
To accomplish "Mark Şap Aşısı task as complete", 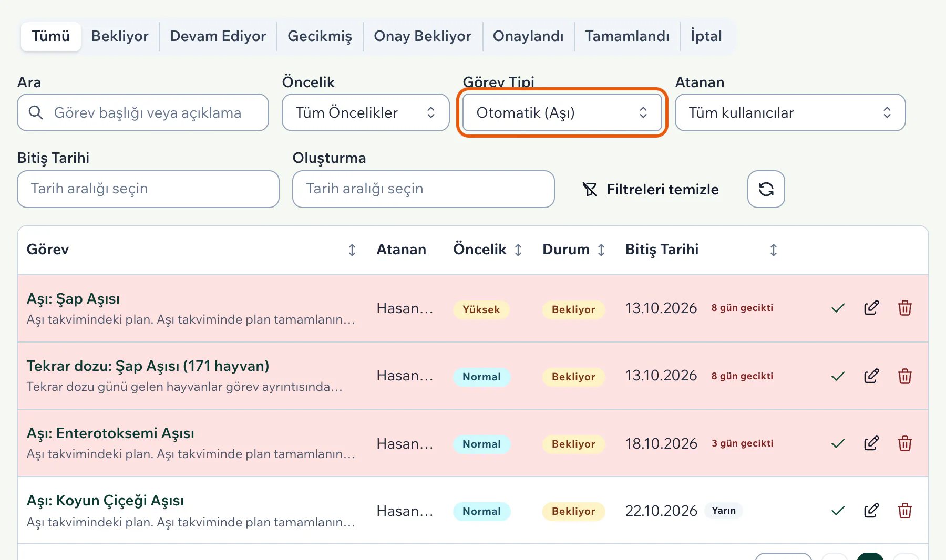I will [x=838, y=308].
